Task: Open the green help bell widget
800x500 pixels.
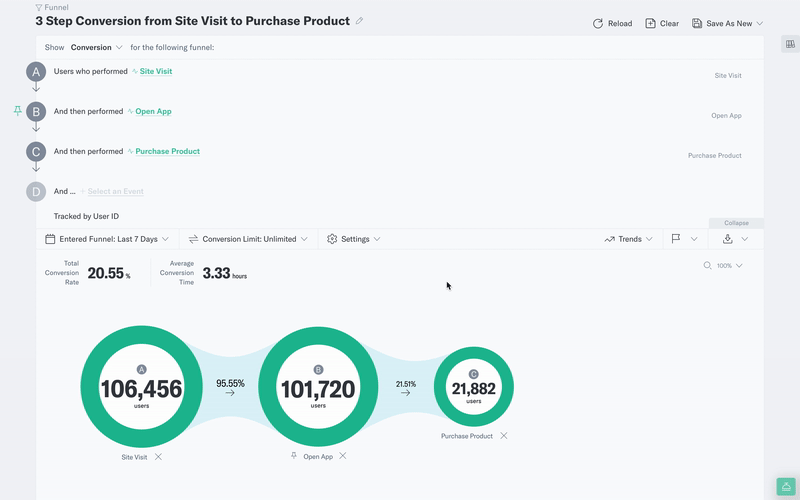Action: (786, 487)
